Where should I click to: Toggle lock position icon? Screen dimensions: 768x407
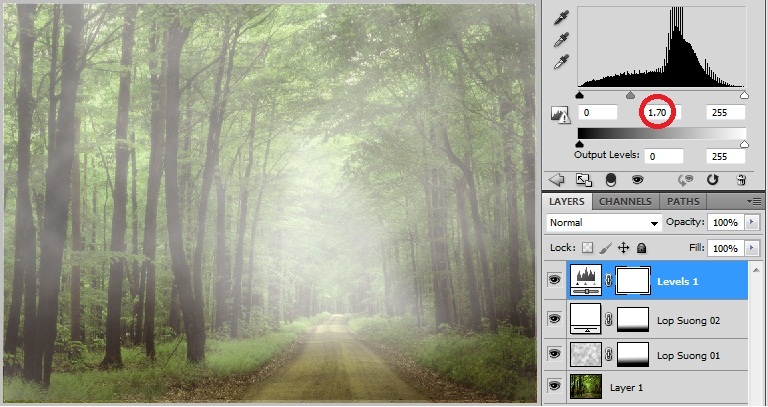click(x=623, y=248)
